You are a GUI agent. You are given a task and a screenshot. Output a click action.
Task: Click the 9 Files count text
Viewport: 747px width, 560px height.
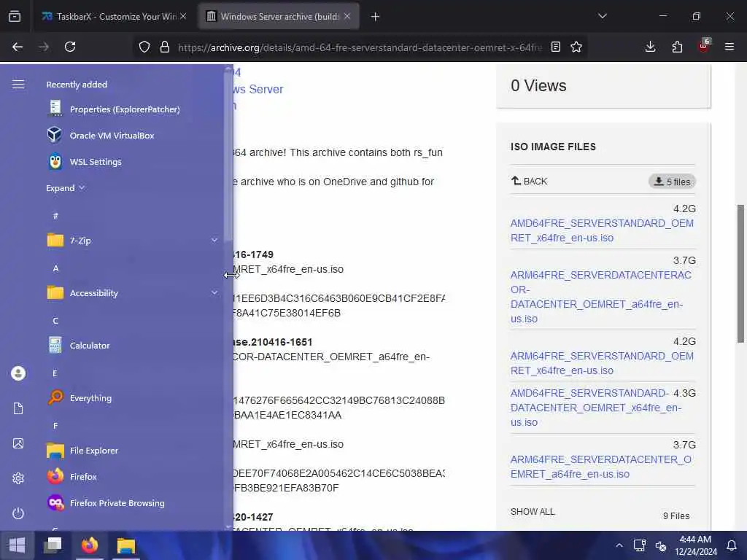click(676, 516)
